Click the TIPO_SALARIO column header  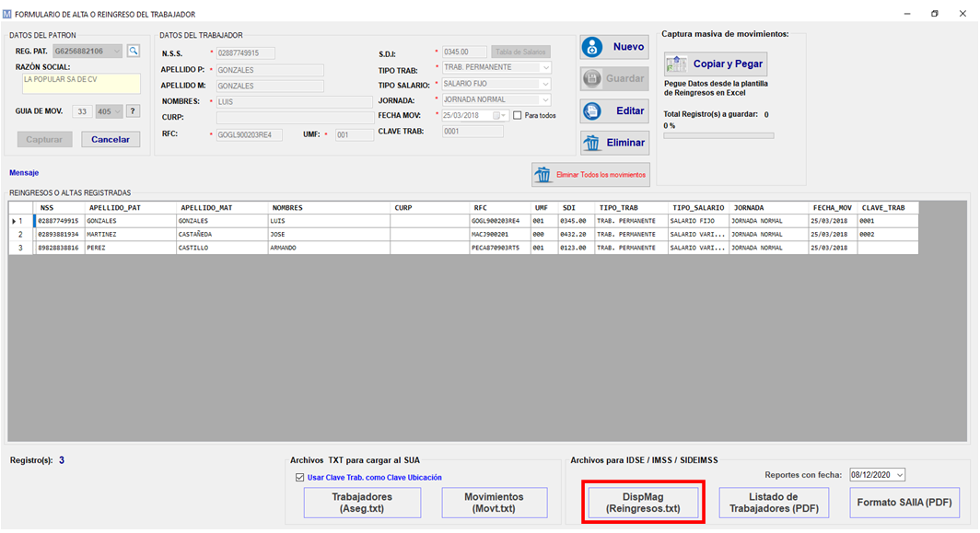point(698,208)
